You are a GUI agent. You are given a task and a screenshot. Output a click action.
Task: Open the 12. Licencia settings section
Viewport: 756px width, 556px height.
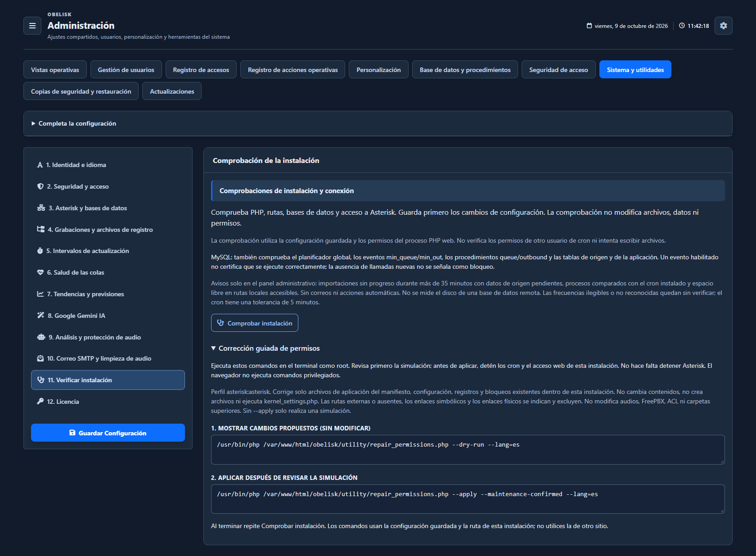coord(108,402)
